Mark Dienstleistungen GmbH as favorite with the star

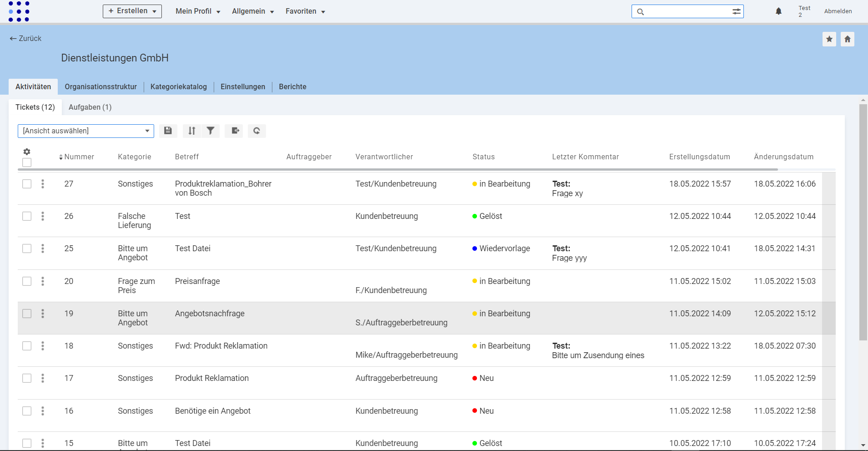(x=829, y=39)
